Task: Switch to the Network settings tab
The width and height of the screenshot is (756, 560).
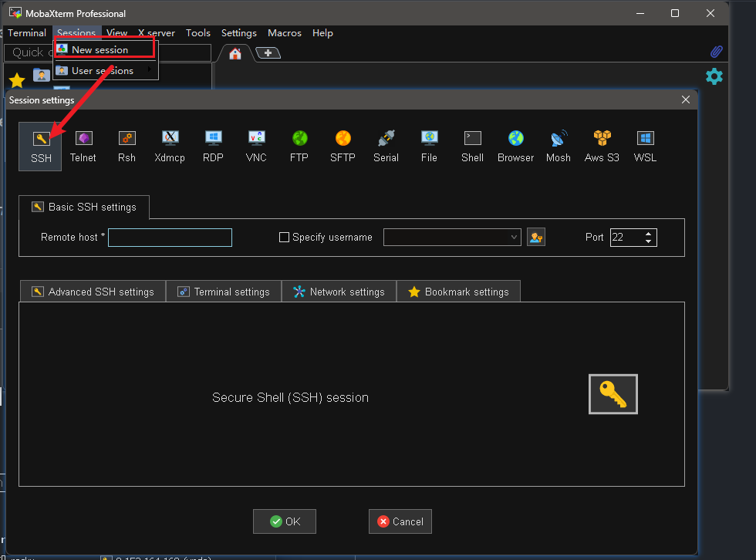Action: click(x=339, y=292)
